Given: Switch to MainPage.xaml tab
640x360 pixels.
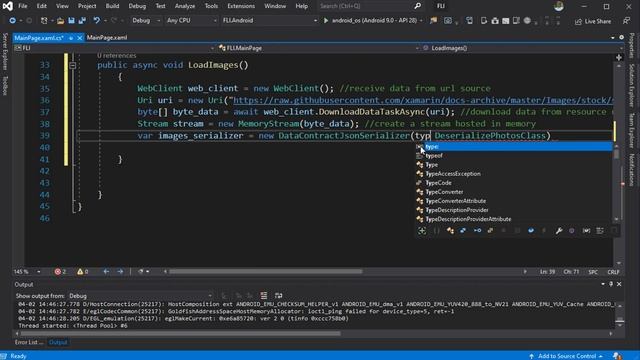Looking at the screenshot, I should pos(107,38).
